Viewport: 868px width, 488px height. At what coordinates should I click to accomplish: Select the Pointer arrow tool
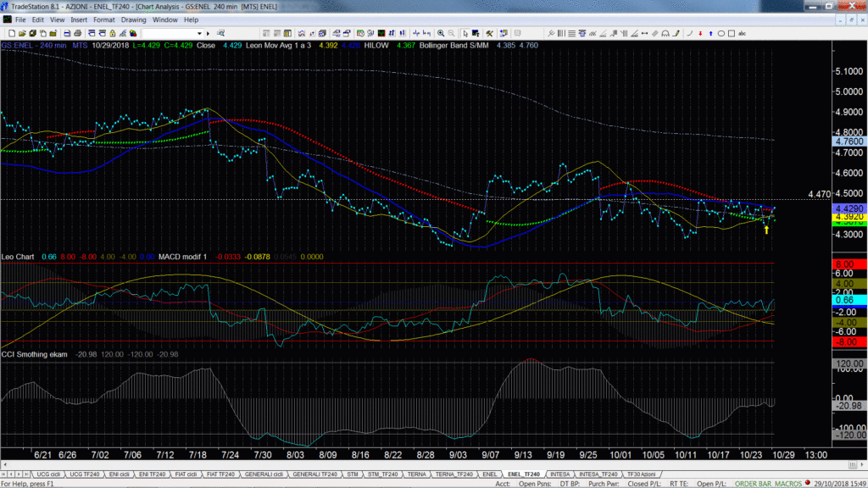[465, 34]
